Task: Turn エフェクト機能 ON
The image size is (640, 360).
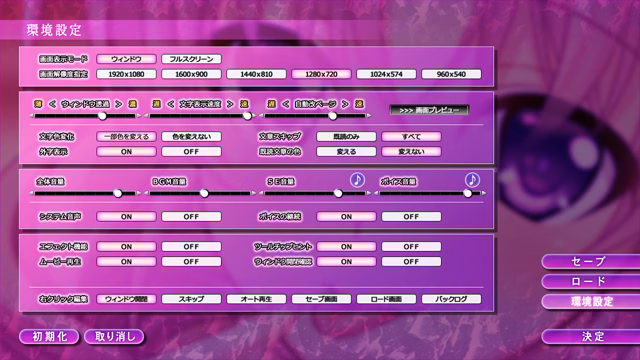Action: 126,247
